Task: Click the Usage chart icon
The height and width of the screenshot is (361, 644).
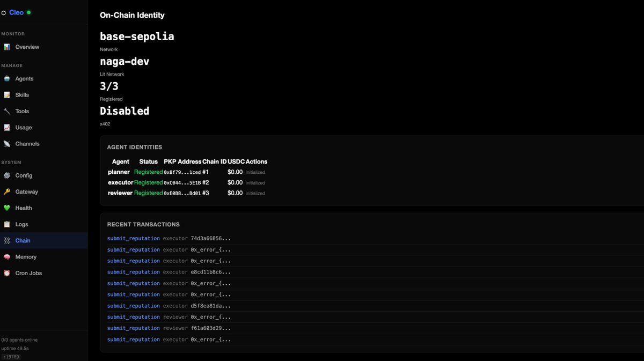Action: point(7,128)
